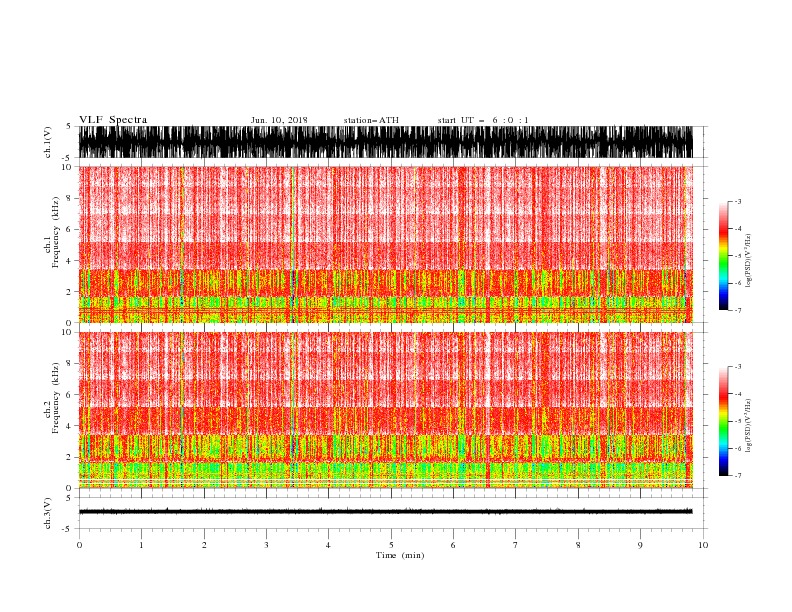Click the "9" minute tick label
This screenshot has height=612, width=792.
[640, 545]
